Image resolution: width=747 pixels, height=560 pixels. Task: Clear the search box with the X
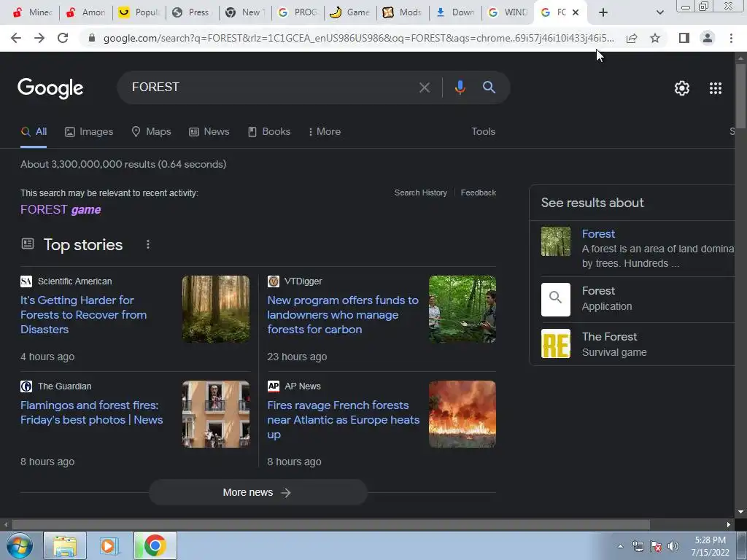click(425, 87)
